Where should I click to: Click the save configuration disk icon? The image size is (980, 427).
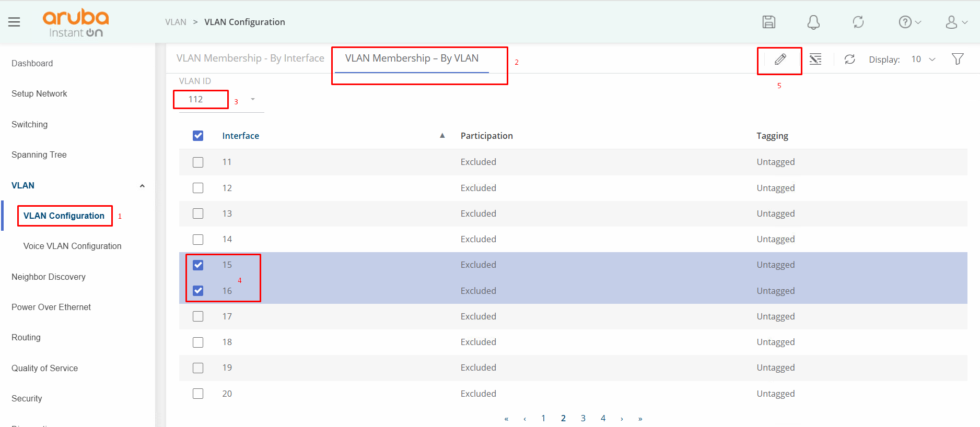point(768,22)
